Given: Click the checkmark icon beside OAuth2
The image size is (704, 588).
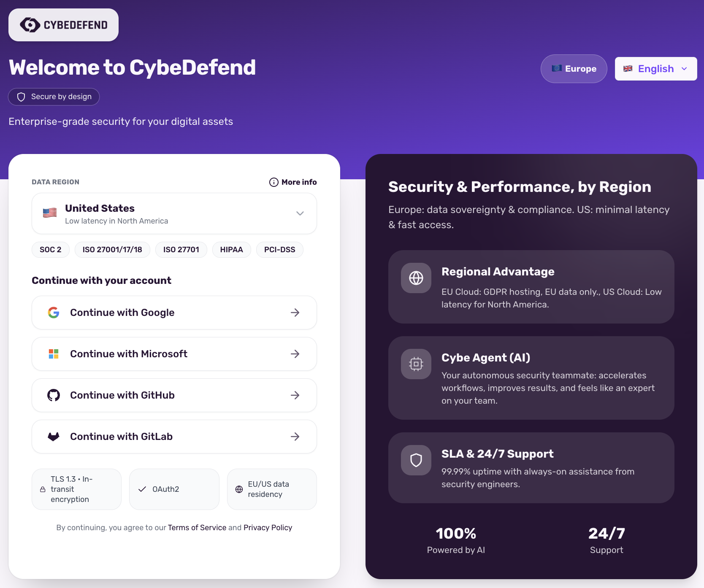Looking at the screenshot, I should point(142,489).
